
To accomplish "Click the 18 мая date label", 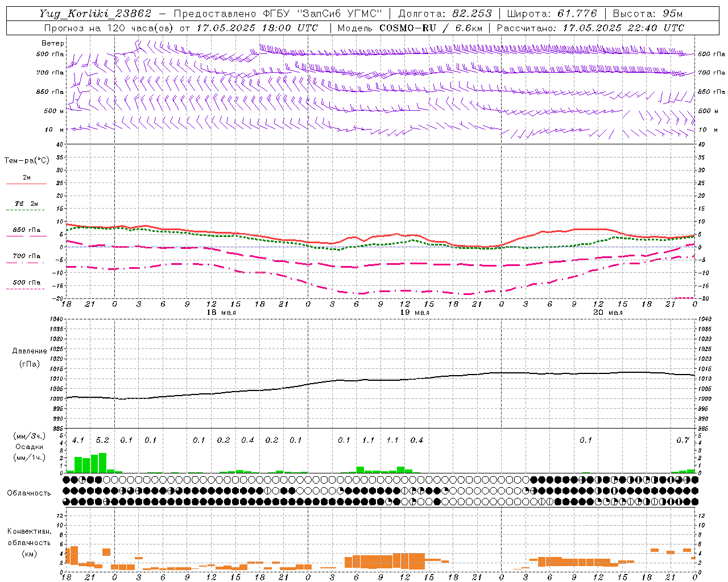I will (x=221, y=313).
